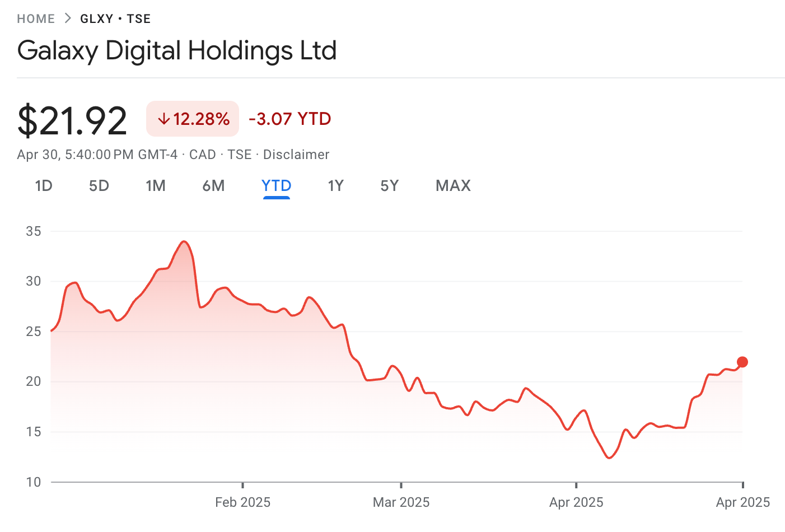Open the Disclaimer link
Screen dimensions: 785x532
click(296, 155)
